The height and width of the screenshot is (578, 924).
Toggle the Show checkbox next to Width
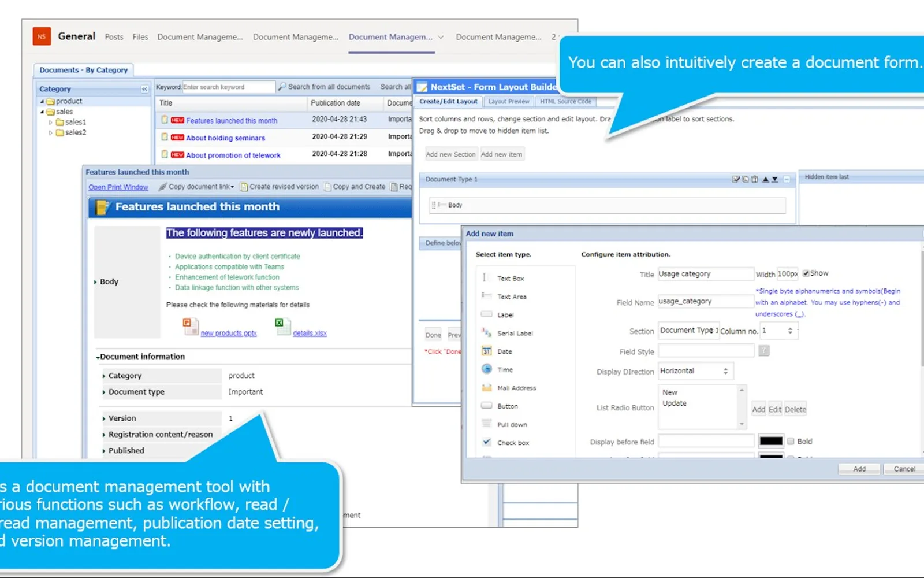806,273
